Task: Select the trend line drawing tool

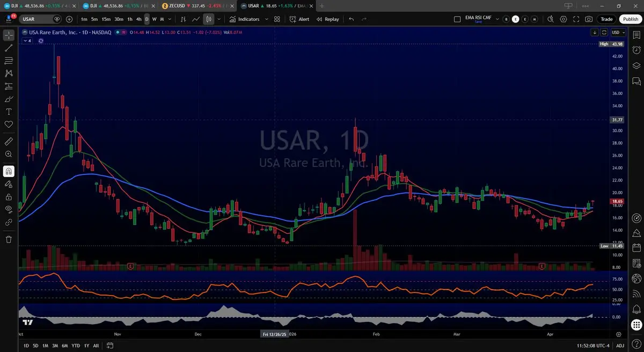Action: pos(9,48)
